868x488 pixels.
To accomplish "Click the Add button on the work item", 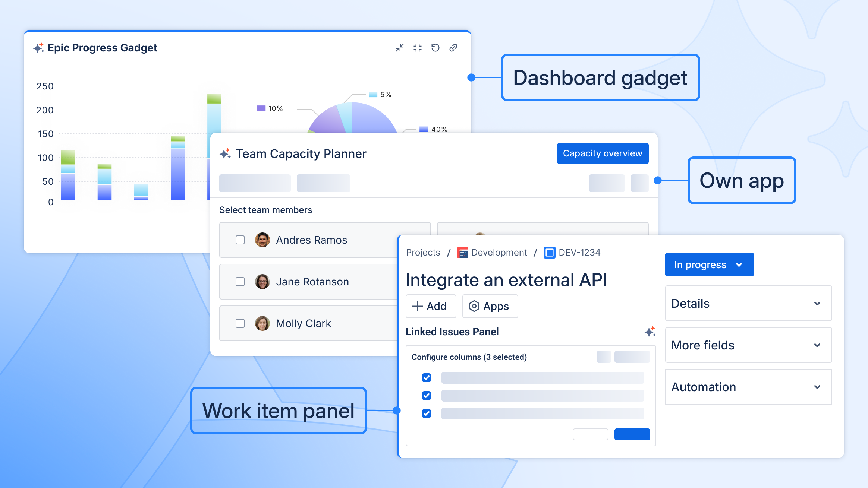I will click(x=431, y=306).
